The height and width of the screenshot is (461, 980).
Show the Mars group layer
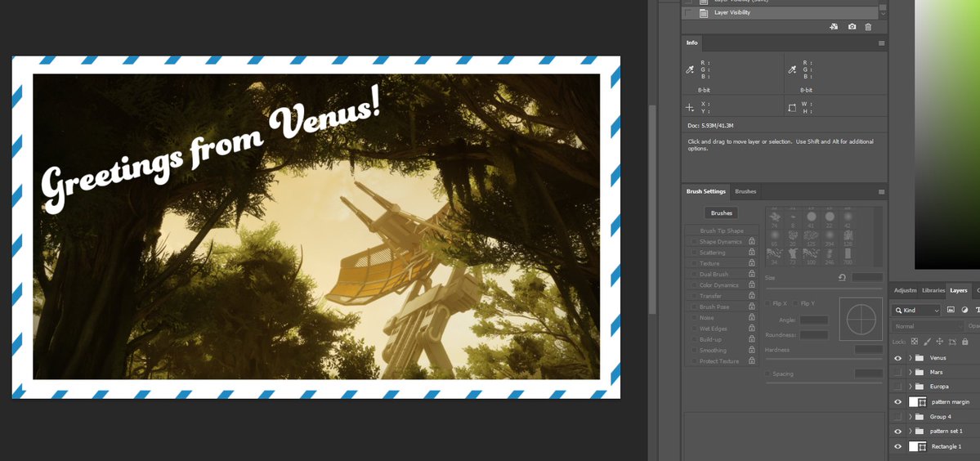898,372
